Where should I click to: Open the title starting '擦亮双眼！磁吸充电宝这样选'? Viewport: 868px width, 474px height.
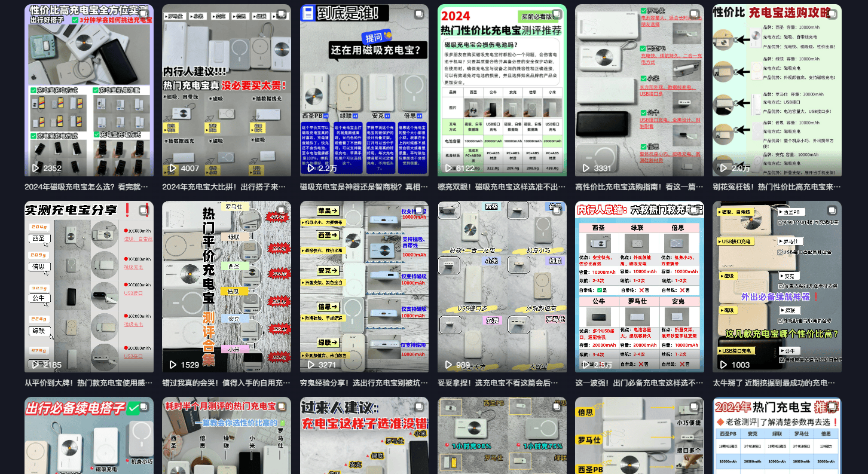tap(502, 186)
